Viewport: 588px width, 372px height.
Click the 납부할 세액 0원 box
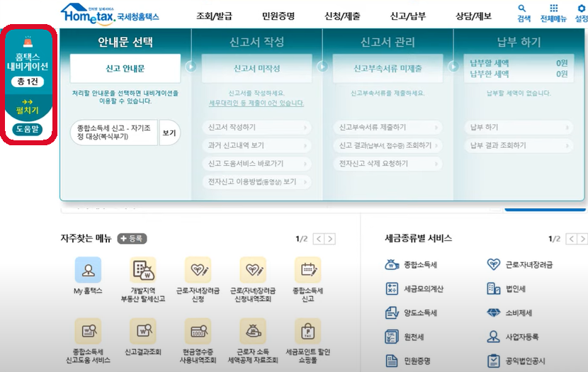click(x=519, y=69)
